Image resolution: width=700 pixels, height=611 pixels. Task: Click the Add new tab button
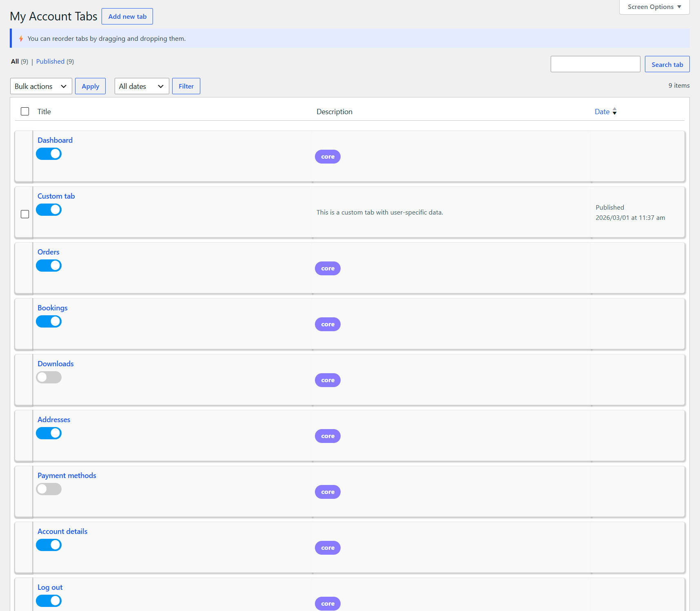pyautogui.click(x=127, y=17)
